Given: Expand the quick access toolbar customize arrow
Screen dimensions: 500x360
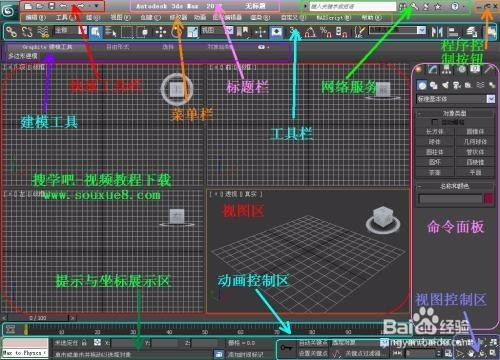Looking at the screenshot, I should [96, 6].
